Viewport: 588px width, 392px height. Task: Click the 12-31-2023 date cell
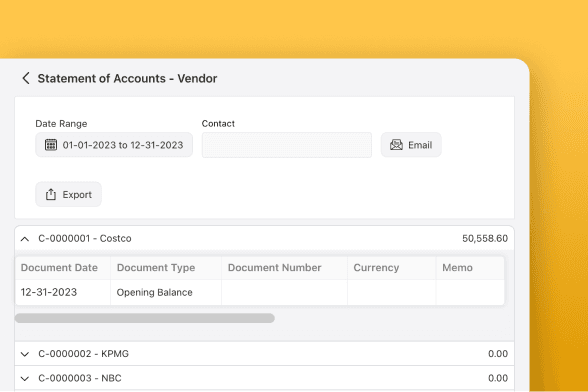pyautogui.click(x=63, y=292)
